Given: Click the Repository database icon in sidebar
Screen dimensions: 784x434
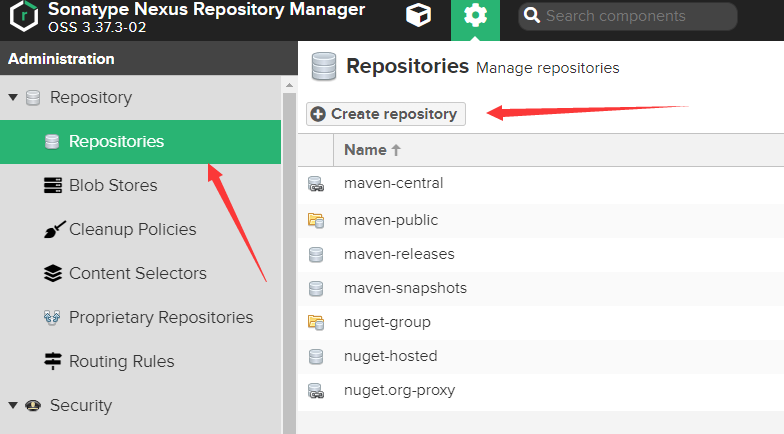Looking at the screenshot, I should (33, 98).
